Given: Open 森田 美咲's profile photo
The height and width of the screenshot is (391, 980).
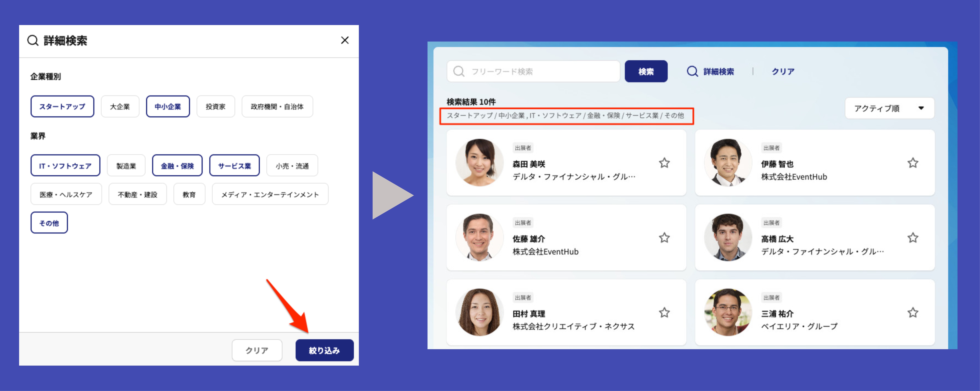Looking at the screenshot, I should pos(479,163).
